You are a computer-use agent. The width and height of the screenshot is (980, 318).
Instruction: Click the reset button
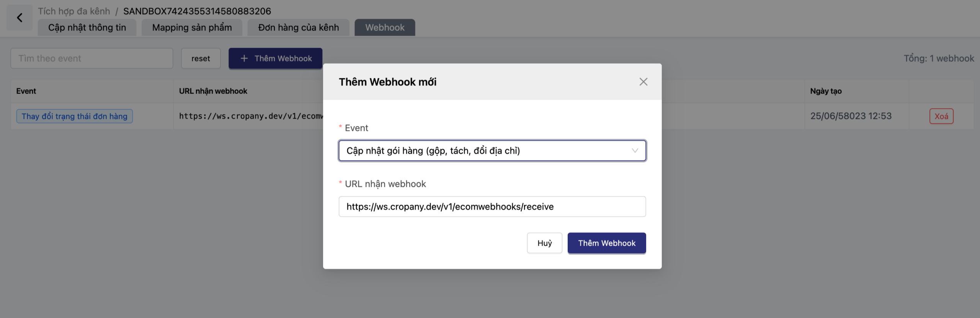point(201,58)
